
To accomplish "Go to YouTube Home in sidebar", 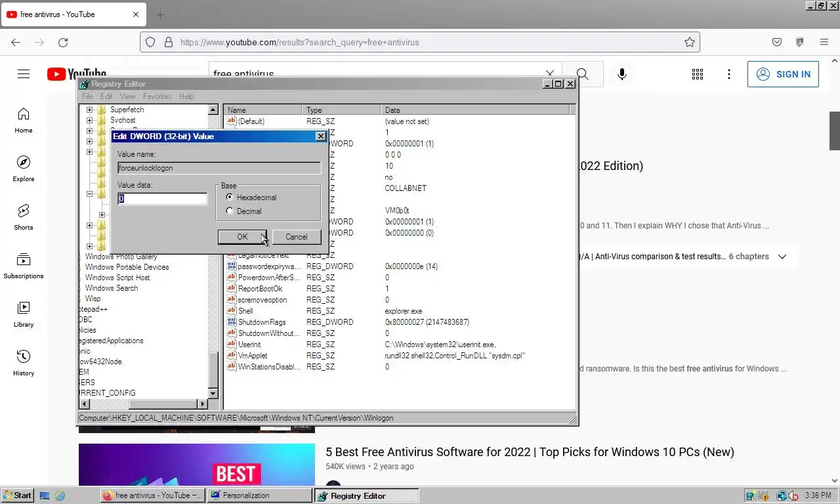I will click(x=24, y=121).
